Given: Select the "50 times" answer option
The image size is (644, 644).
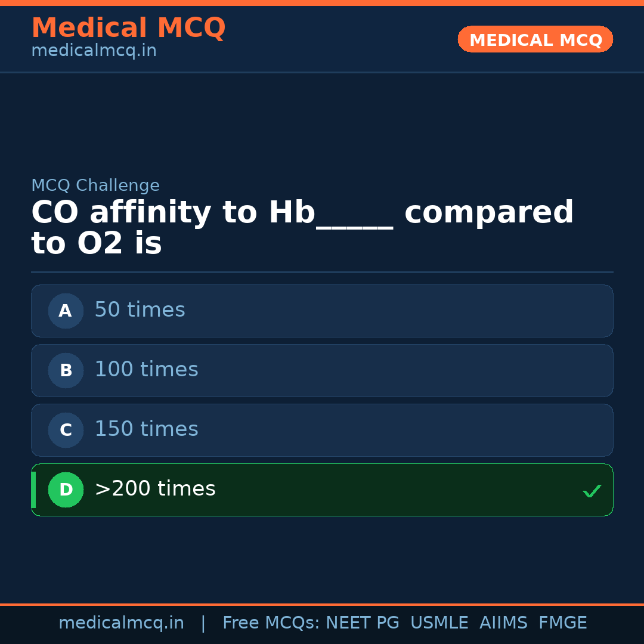Looking at the screenshot, I should point(322,311).
